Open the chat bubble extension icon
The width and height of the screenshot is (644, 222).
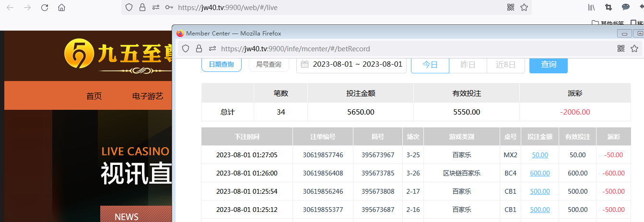pyautogui.click(x=626, y=7)
